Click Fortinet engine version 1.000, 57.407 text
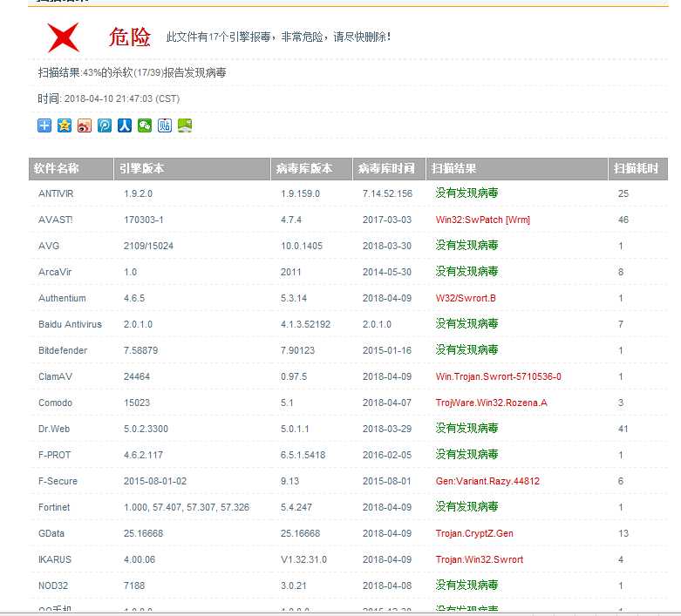The image size is (681, 616). (x=187, y=507)
